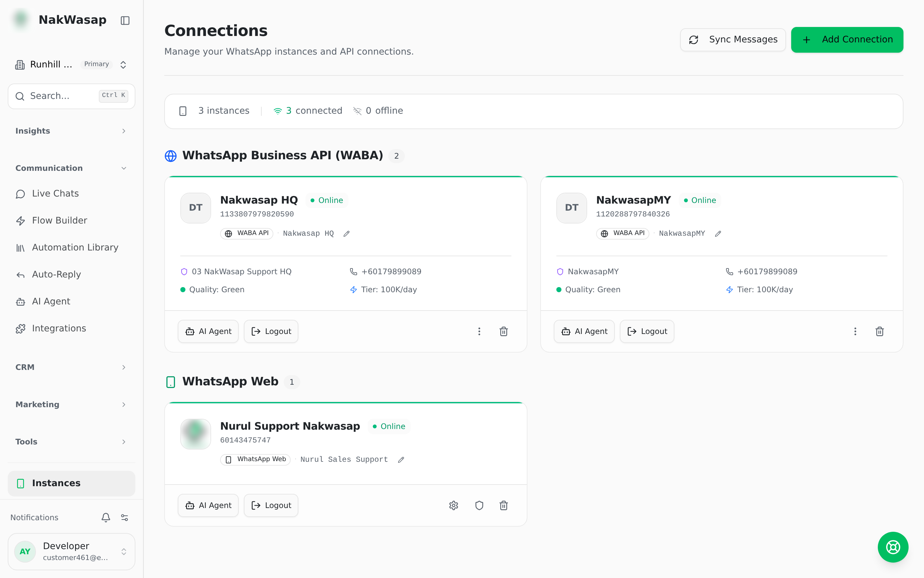Open Flow Builder
The height and width of the screenshot is (578, 924).
[72, 221]
